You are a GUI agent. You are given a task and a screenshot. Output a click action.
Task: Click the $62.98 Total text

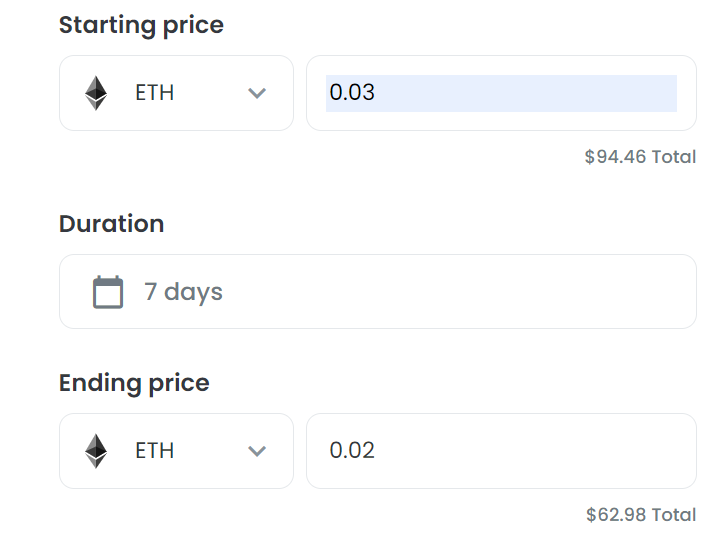pyautogui.click(x=641, y=515)
